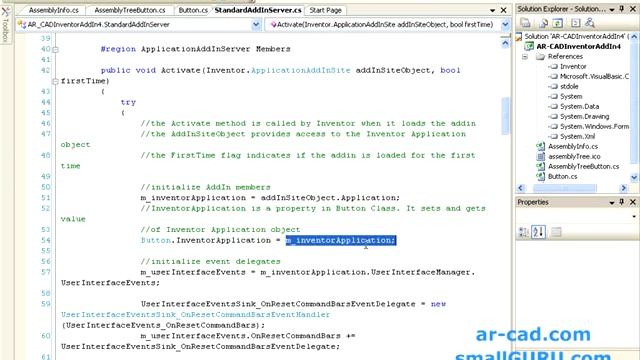Screen dimensions: 640x360
Task: Click 'ApplicationAddInSite' type on line 42
Action: click(300, 70)
